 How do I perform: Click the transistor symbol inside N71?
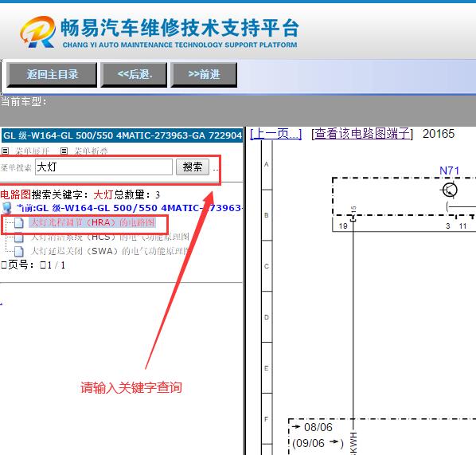point(449,190)
